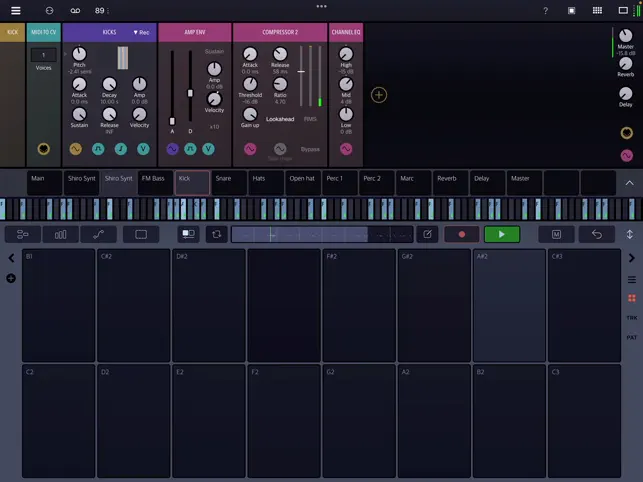Image resolution: width=643 pixels, height=482 pixels.
Task: Tap the C2 drum pad
Action: [x=59, y=421]
